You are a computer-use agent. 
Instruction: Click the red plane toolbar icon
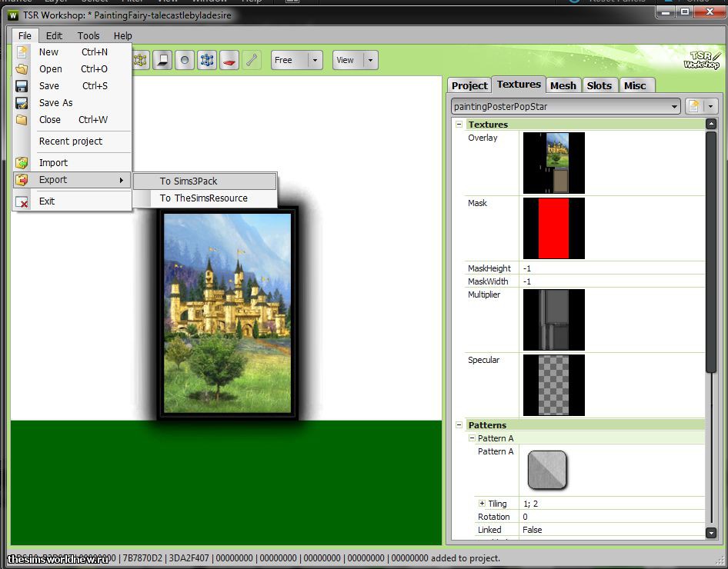pos(229,60)
